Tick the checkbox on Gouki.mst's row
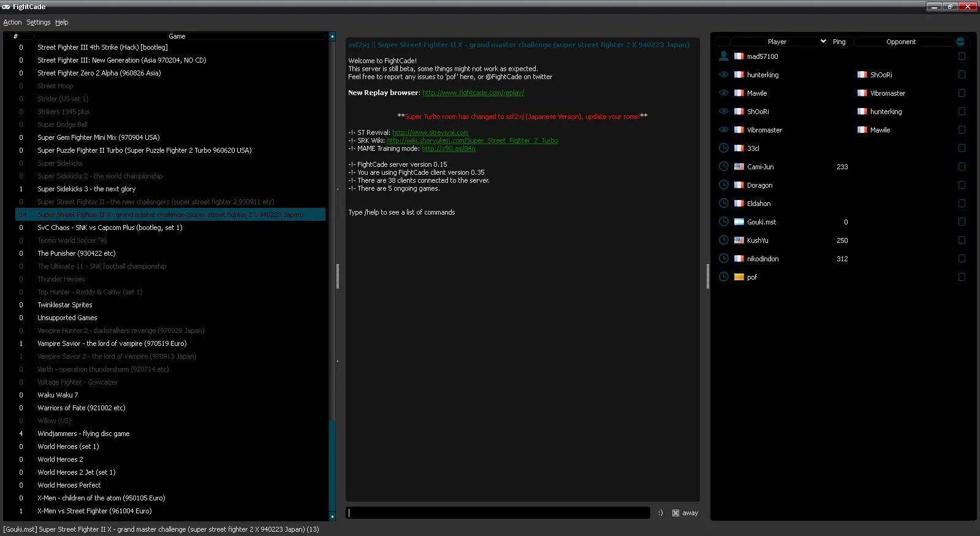 pyautogui.click(x=962, y=221)
